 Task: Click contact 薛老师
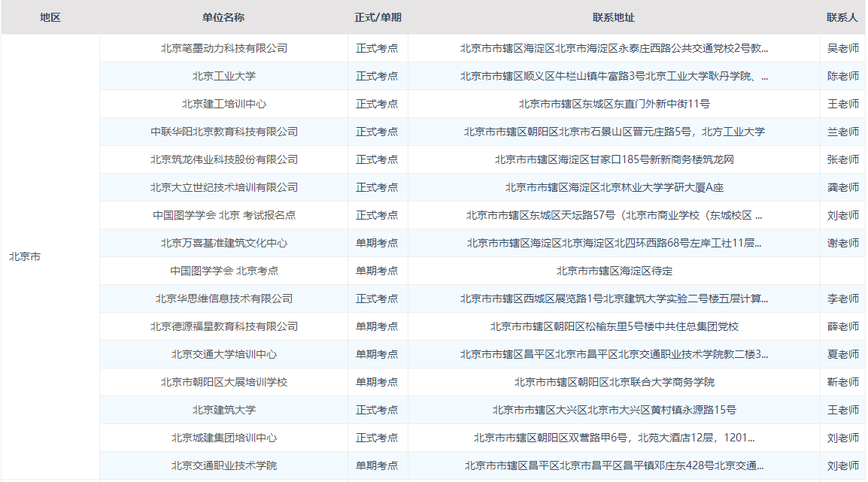842,326
